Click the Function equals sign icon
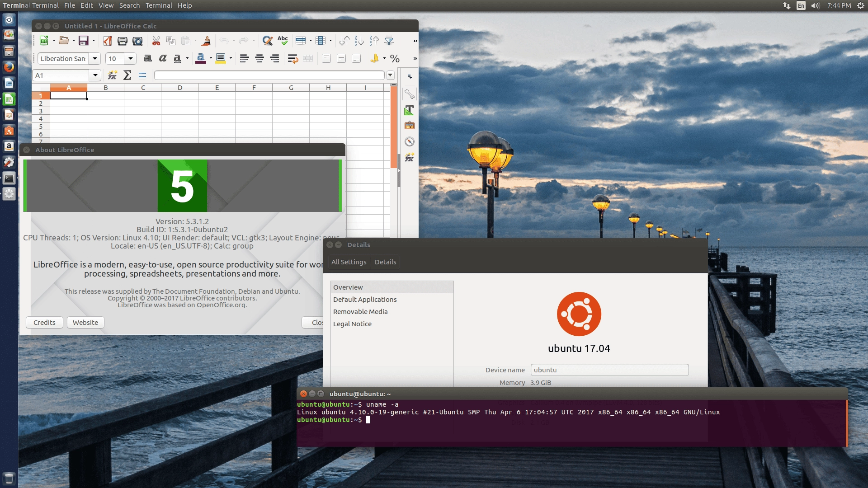The width and height of the screenshot is (868, 488). [x=142, y=75]
